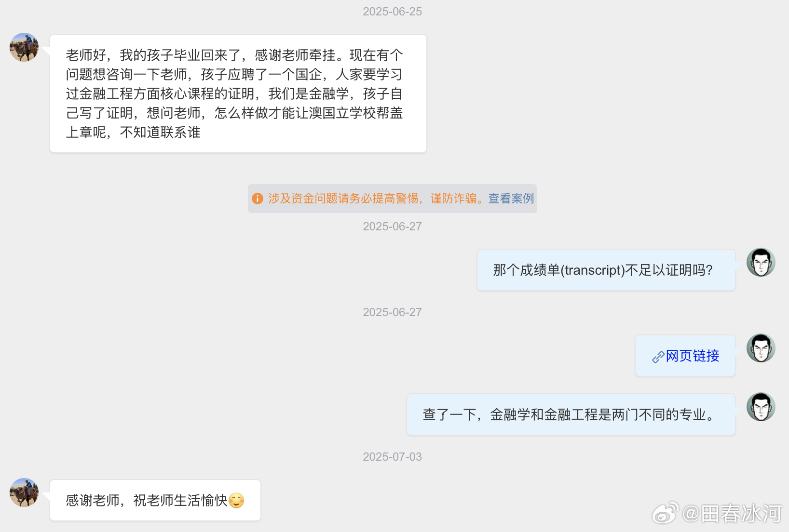Image resolution: width=789 pixels, height=532 pixels.
Task: Open the horse rider avatar beside the first message
Action: (x=24, y=47)
